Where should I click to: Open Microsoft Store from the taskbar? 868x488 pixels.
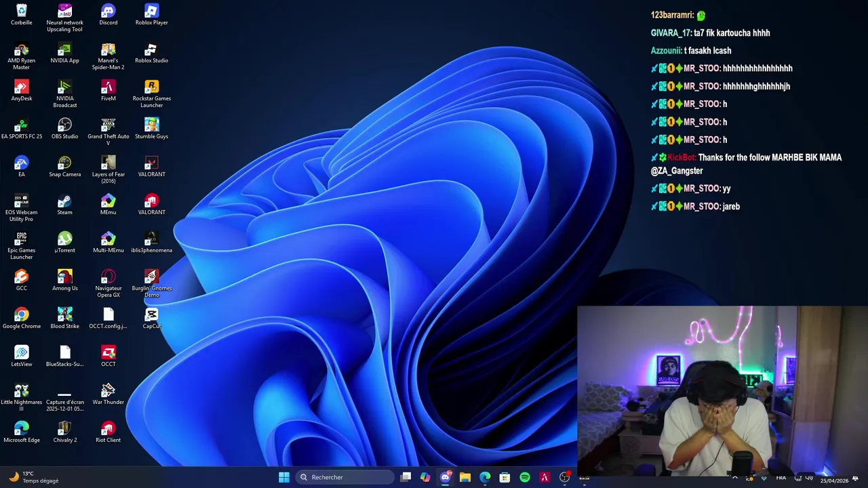click(505, 477)
